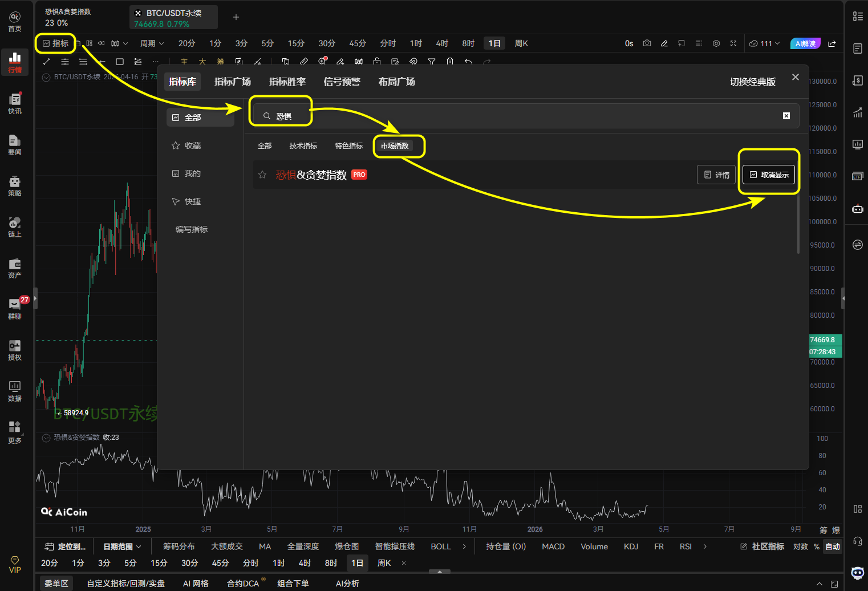
Task: Switch to the 指标广场 tab
Action: tap(232, 82)
